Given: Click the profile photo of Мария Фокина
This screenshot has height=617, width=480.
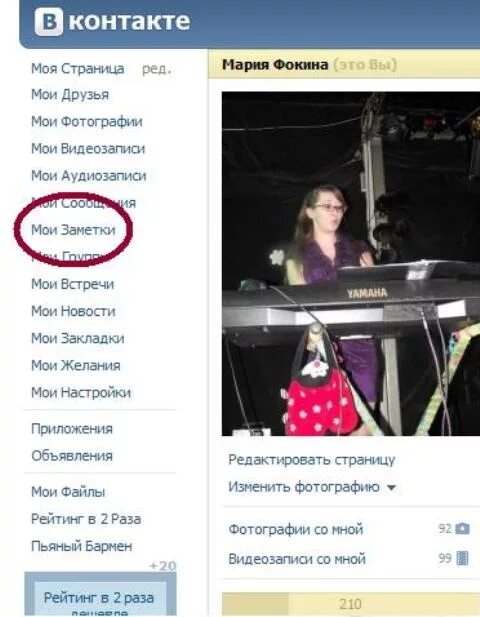Looking at the screenshot, I should [x=351, y=264].
